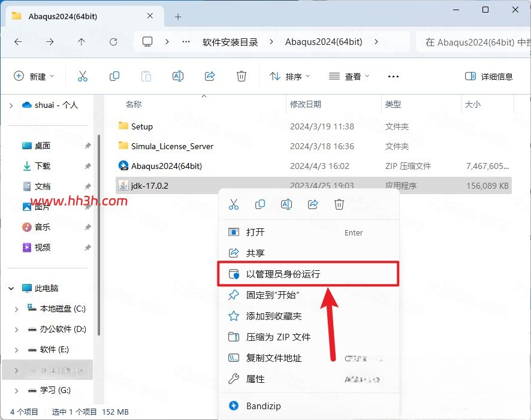Click the Copy icon in the context menu
The image size is (531, 420).
260,204
